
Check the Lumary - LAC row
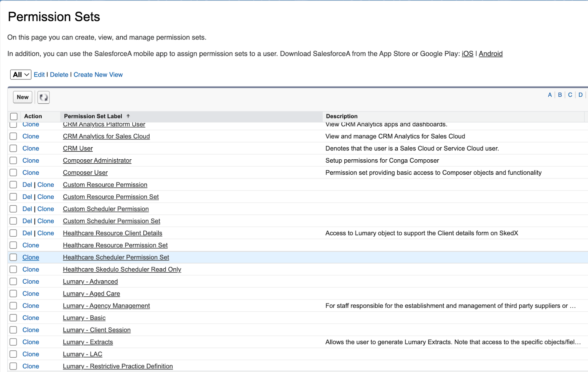coord(13,354)
